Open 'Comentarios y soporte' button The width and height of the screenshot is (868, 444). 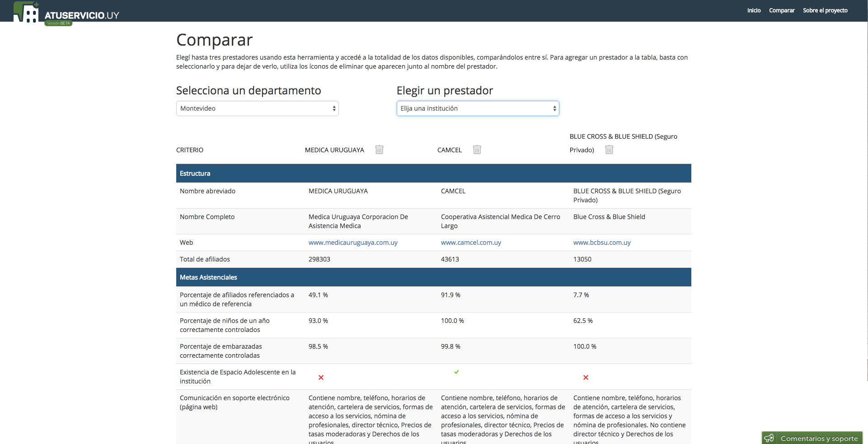coord(812,438)
